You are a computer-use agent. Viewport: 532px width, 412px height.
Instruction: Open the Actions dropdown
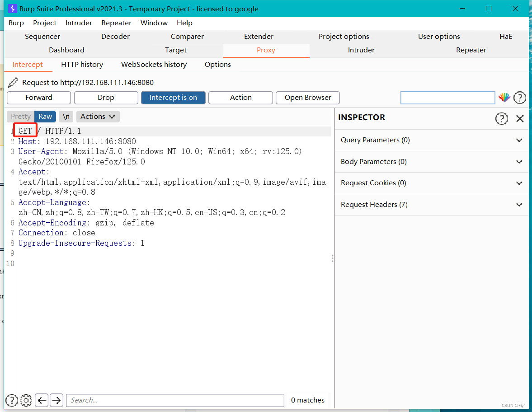pos(98,116)
